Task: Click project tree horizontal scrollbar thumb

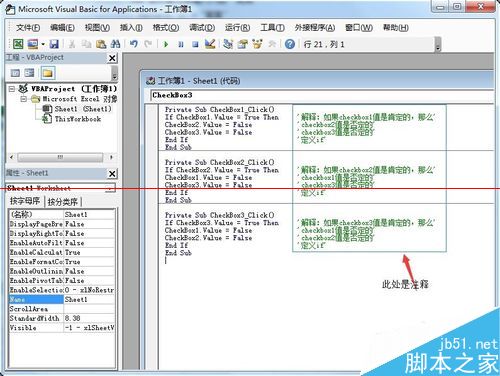Action: pyautogui.click(x=60, y=157)
